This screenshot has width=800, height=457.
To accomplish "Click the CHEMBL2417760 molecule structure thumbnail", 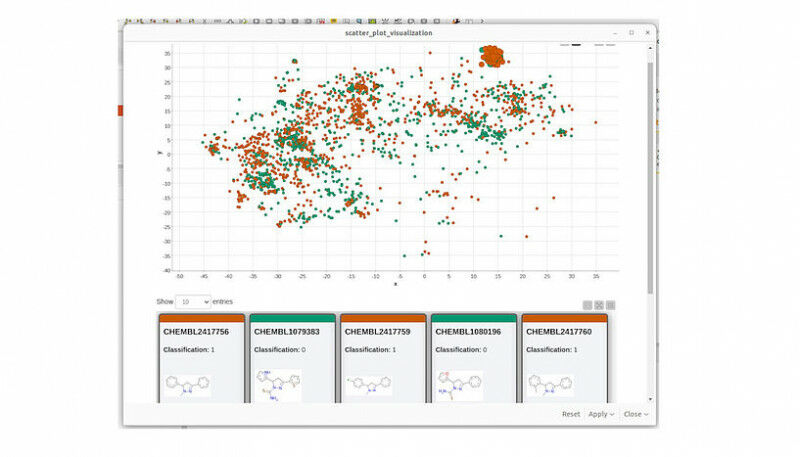I will click(550, 384).
